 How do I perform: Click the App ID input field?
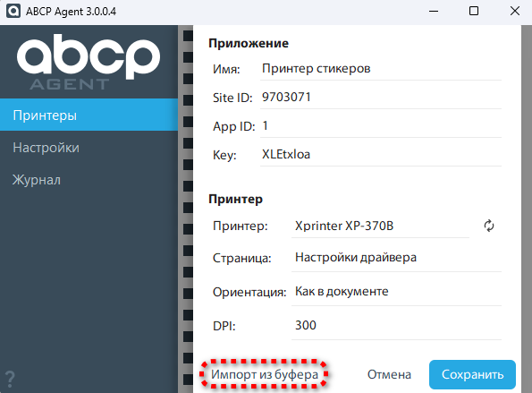pos(381,126)
